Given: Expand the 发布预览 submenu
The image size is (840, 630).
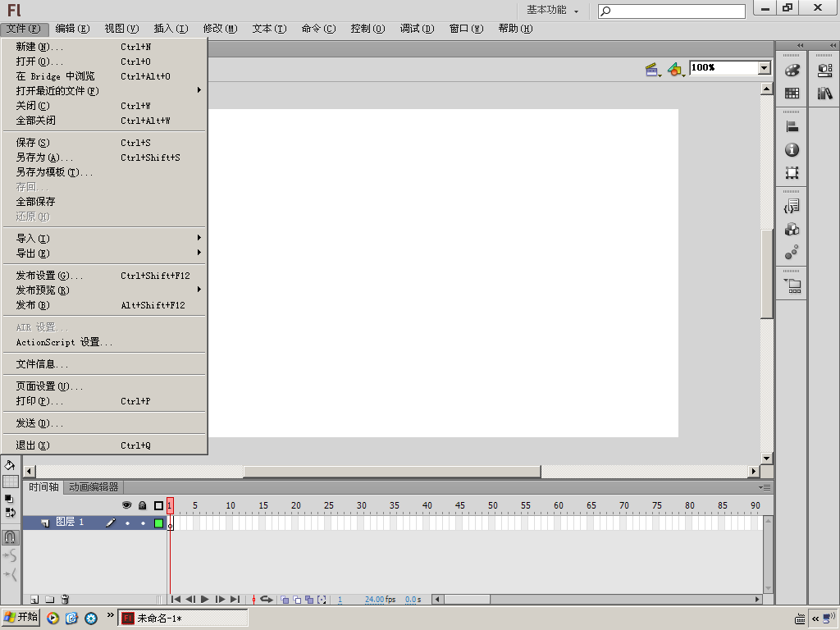Looking at the screenshot, I should 104,290.
